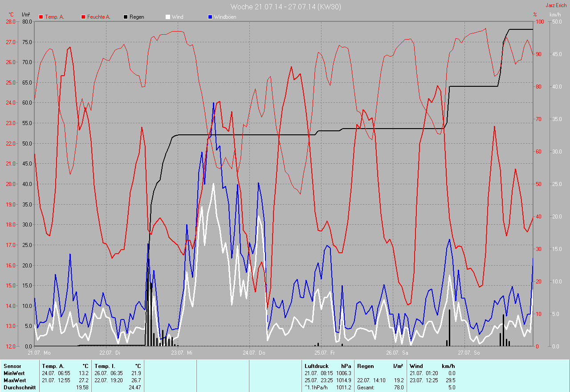Click the Temp. A. average '19.58'
Image resolution: width=570 pixels, height=392 pixels.
coord(82,388)
